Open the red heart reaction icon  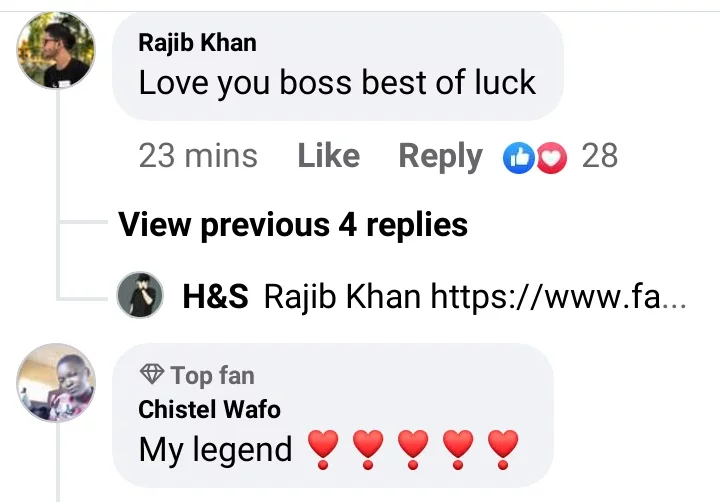551,158
